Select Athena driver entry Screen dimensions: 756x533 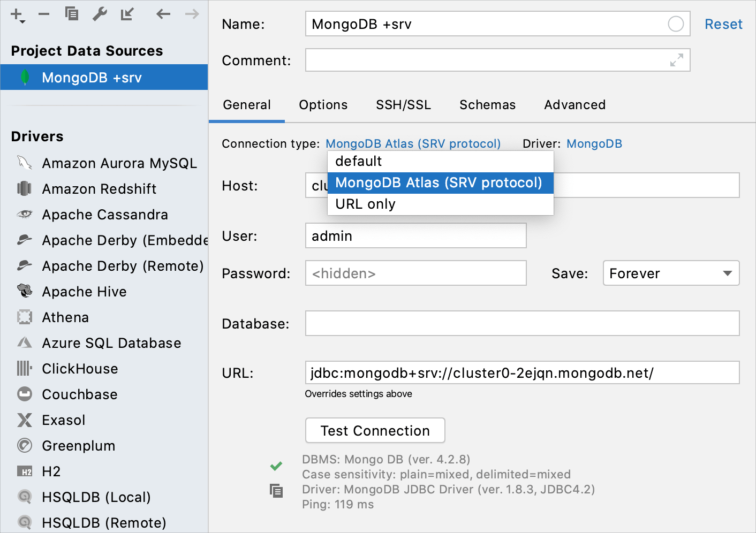click(x=104, y=317)
